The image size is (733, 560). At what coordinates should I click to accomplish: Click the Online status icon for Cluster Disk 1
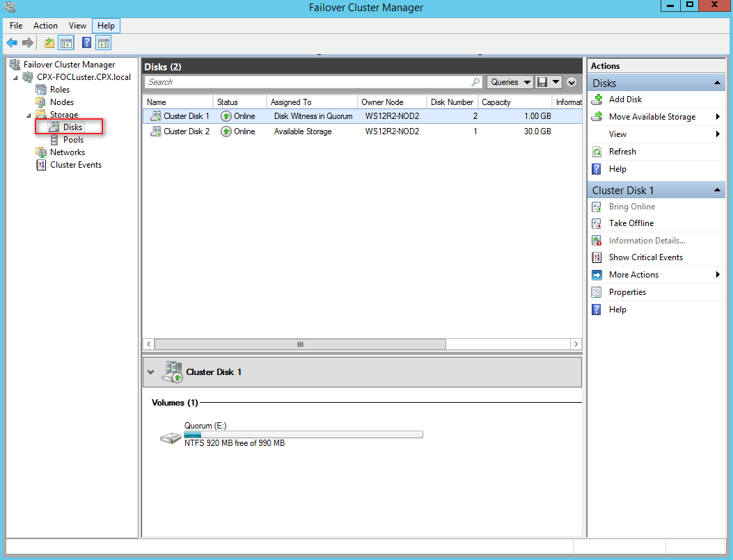pyautogui.click(x=226, y=116)
